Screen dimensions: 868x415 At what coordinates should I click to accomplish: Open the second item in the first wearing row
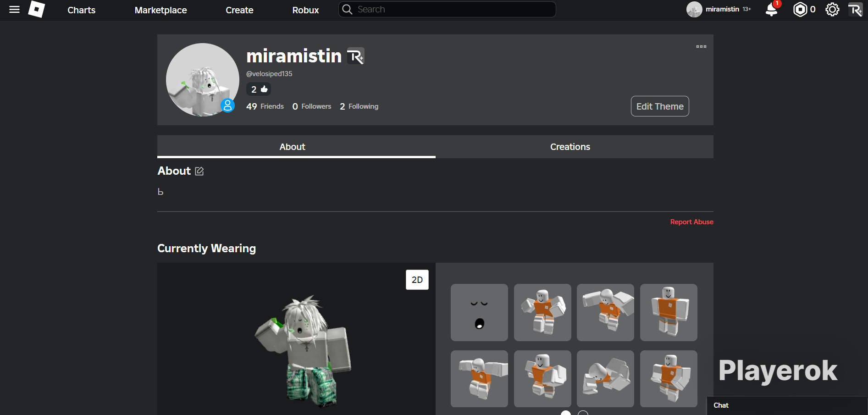(542, 312)
